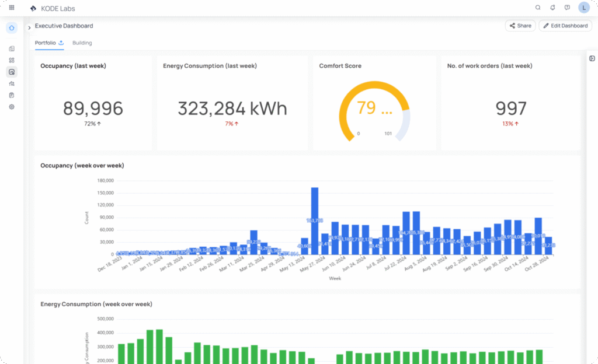Open the notifications bell
Viewport: 598px width, 364px height.
552,8
